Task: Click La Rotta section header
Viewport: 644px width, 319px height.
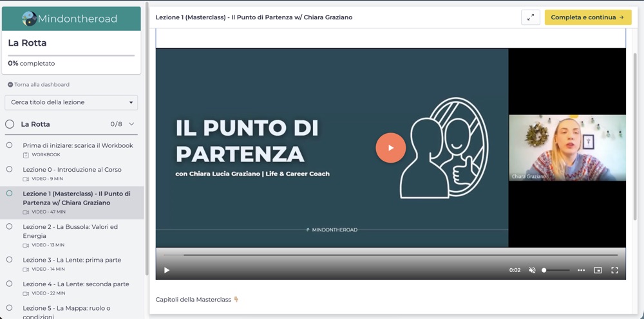Action: click(35, 124)
